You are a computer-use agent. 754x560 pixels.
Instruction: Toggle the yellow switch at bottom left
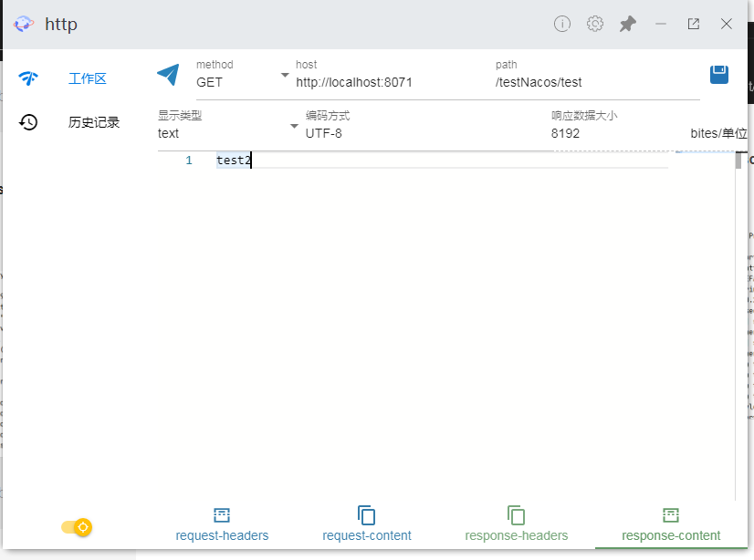[x=77, y=527]
